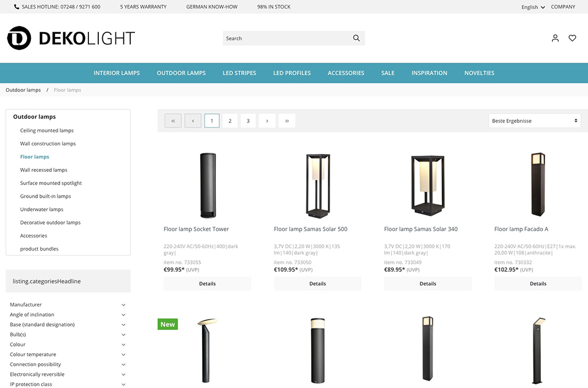The image size is (588, 388).
Task: Expand the Colour temperature filter
Action: 68,355
